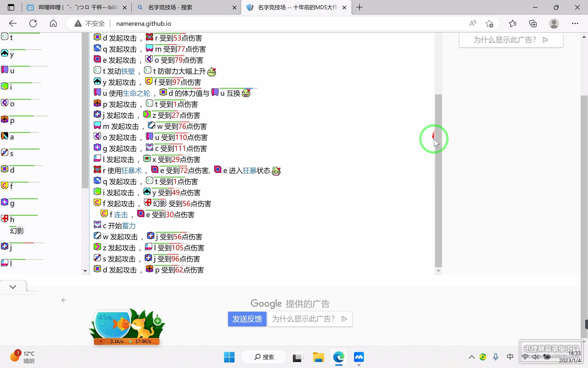Open the browser settings and more menu

point(575,23)
